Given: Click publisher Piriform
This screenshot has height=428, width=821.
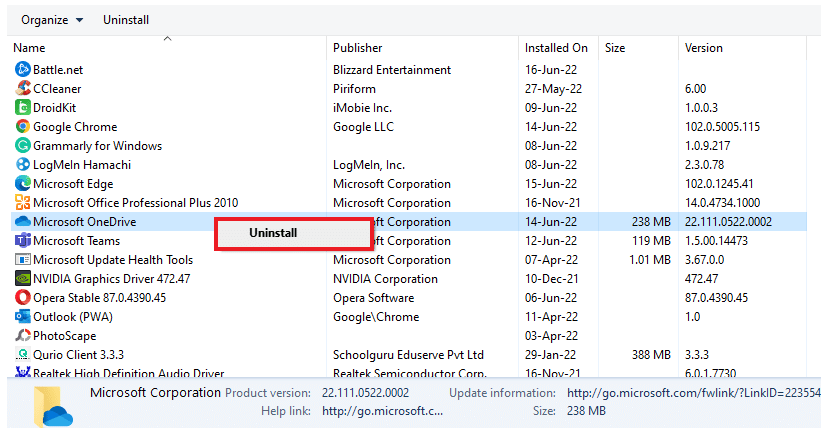Looking at the screenshot, I should tap(354, 89).
